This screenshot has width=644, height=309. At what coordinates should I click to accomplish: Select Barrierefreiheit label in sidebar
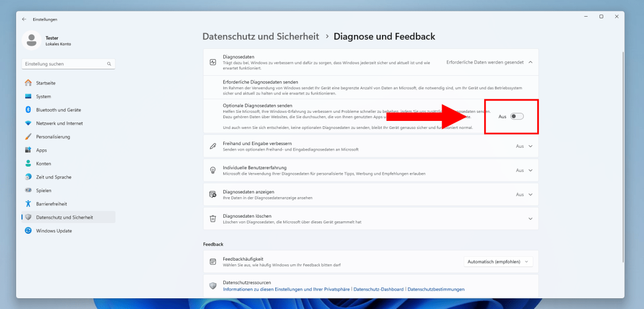click(x=52, y=204)
